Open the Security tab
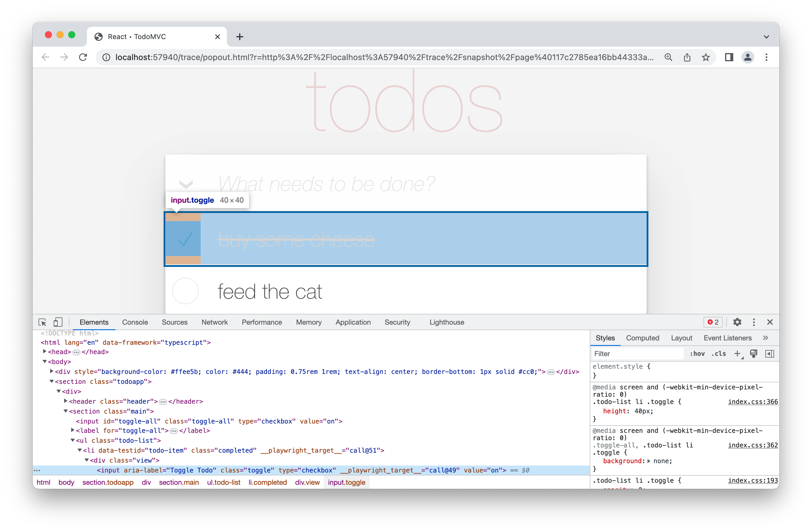The width and height of the screenshot is (812, 532). [397, 322]
